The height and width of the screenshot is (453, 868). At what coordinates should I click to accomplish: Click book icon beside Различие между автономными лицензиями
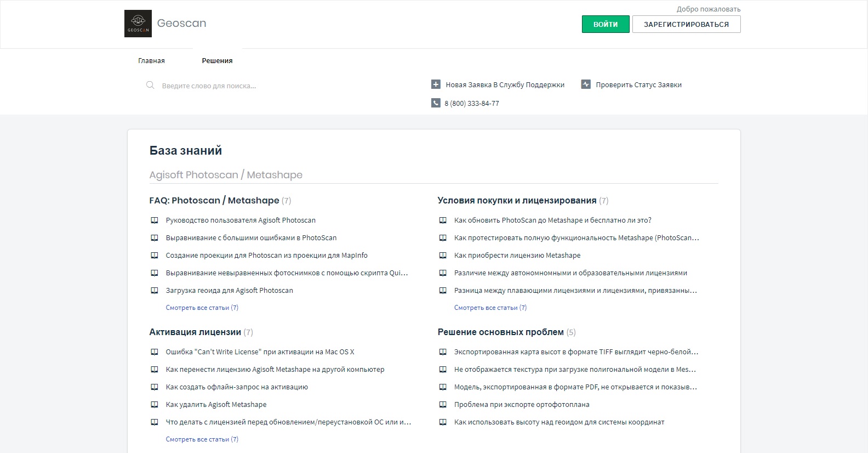[x=443, y=273]
